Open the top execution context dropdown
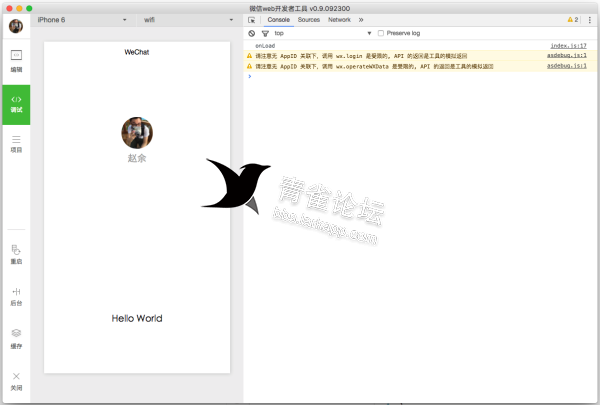This screenshot has height=405, width=600. 323,33
